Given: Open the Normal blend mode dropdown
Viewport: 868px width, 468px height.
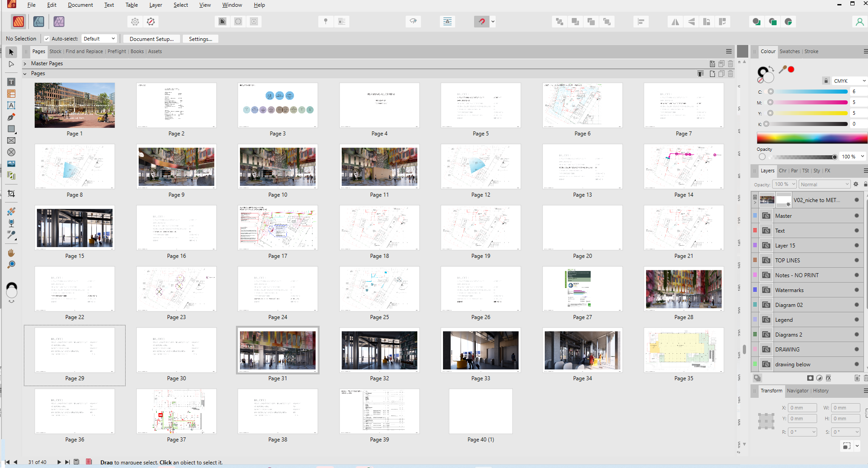Looking at the screenshot, I should click(x=824, y=184).
